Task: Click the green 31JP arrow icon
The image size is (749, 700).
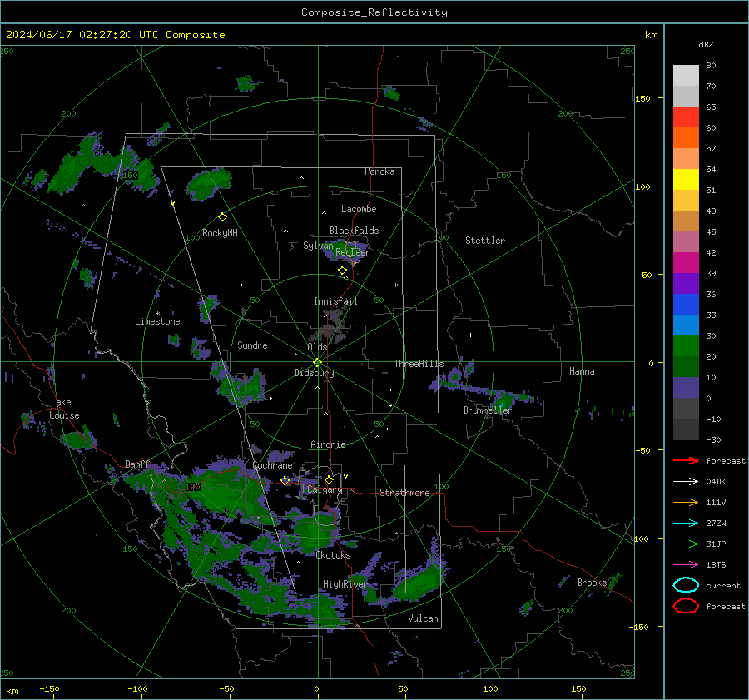Action: pos(686,544)
